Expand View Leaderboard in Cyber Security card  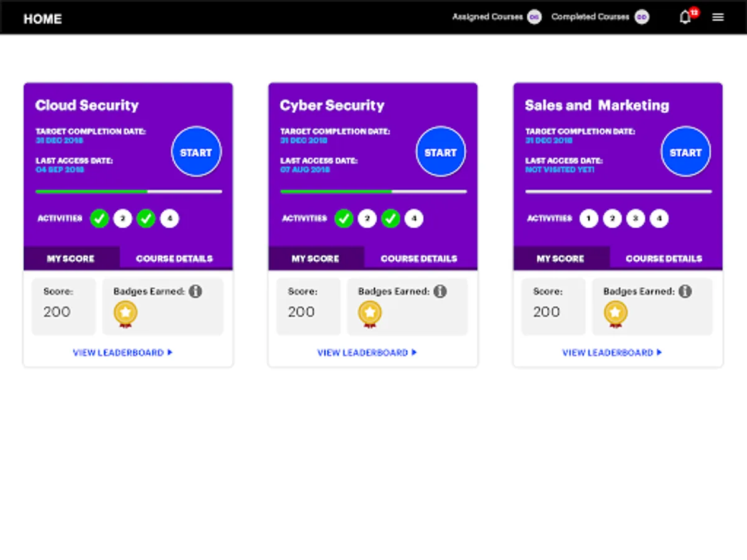tap(367, 353)
